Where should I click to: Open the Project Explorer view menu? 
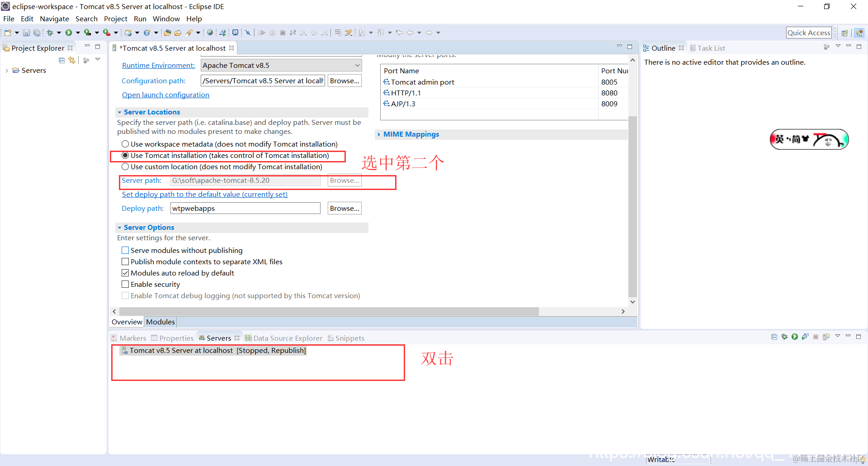[x=98, y=59]
